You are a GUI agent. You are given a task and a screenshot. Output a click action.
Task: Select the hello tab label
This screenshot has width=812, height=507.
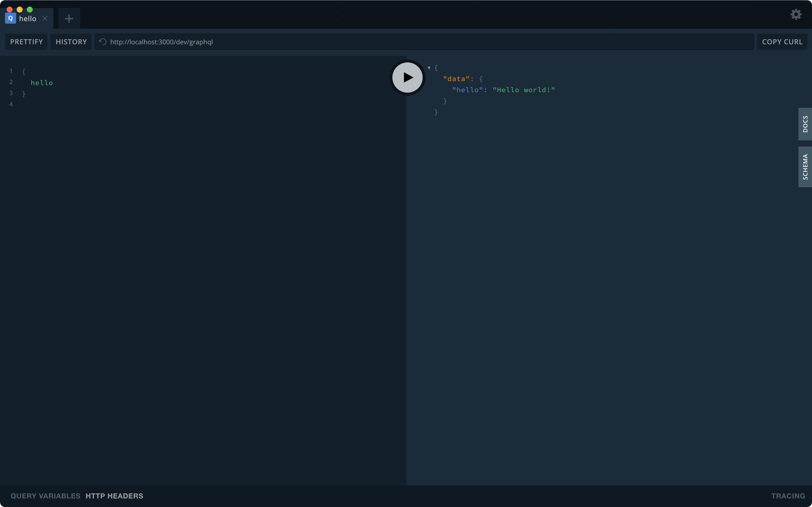coord(27,18)
